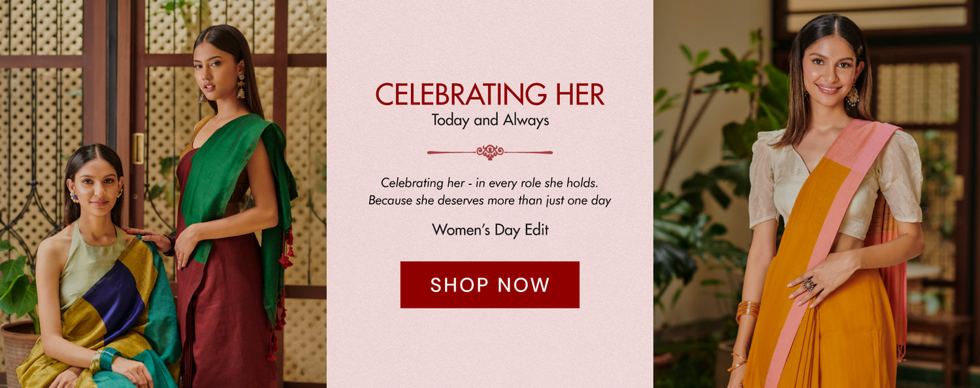Click the SHOP NOW button

click(489, 285)
